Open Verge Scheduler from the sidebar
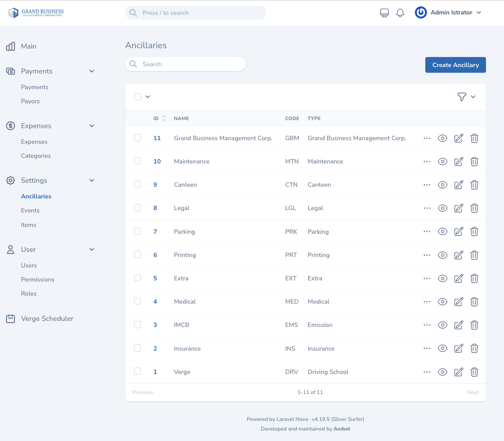The width and height of the screenshot is (504, 441). 47,318
